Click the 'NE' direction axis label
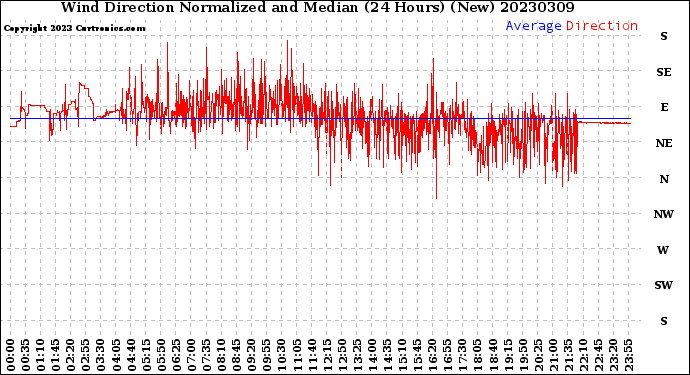690x375 pixels. [664, 143]
